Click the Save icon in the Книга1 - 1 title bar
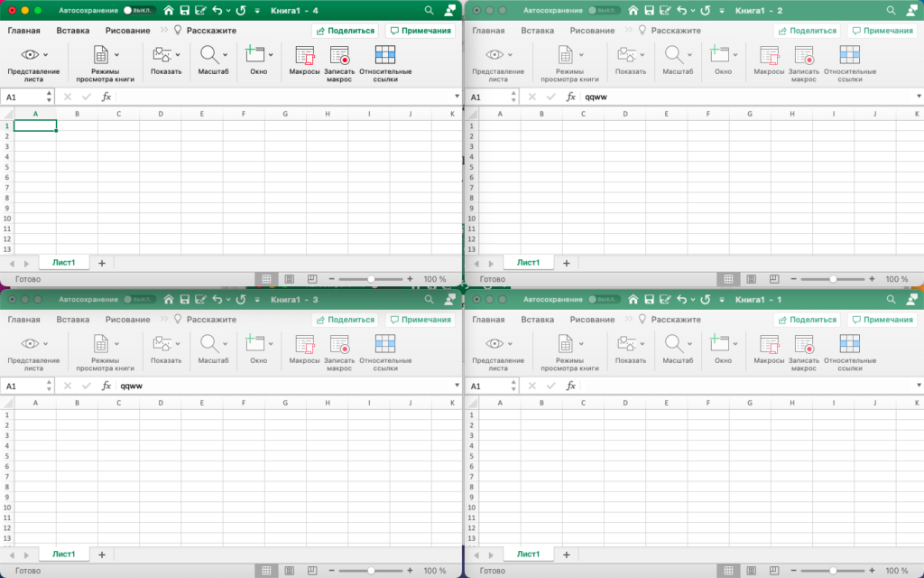924x578 pixels. 648,299
